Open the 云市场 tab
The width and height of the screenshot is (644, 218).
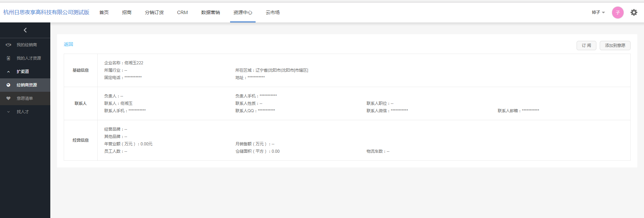pyautogui.click(x=273, y=12)
